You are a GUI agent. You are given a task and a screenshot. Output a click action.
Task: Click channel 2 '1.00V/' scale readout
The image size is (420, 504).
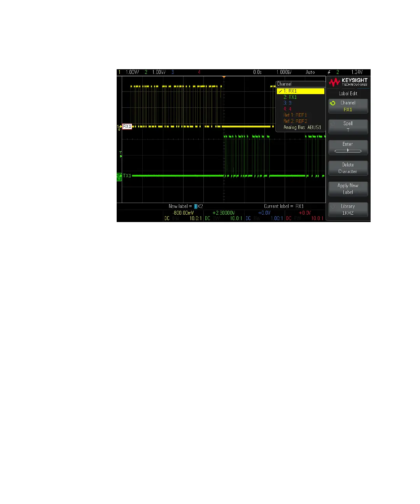(x=159, y=72)
